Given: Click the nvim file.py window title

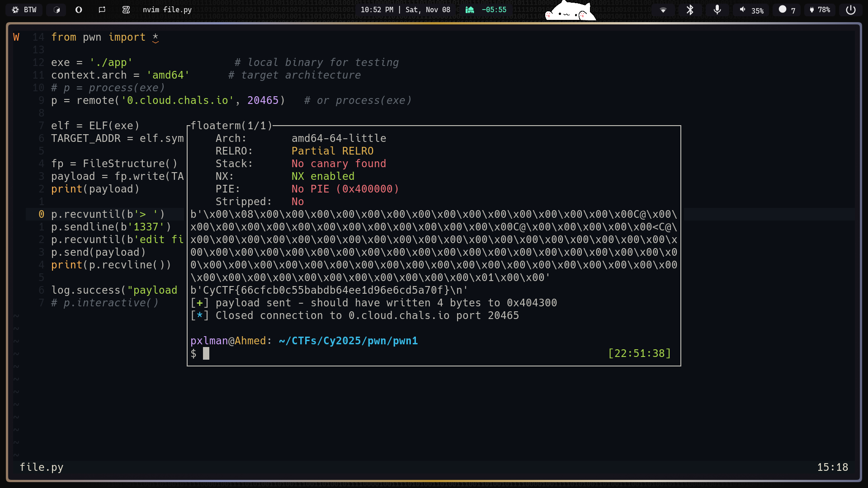Looking at the screenshot, I should click(x=167, y=9).
